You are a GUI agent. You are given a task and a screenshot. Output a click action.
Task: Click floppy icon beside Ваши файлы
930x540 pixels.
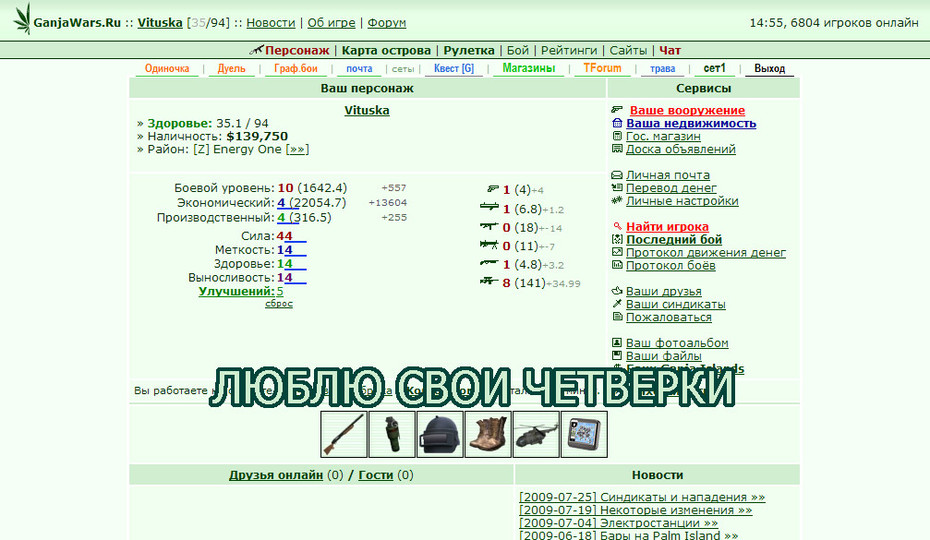pyautogui.click(x=617, y=355)
